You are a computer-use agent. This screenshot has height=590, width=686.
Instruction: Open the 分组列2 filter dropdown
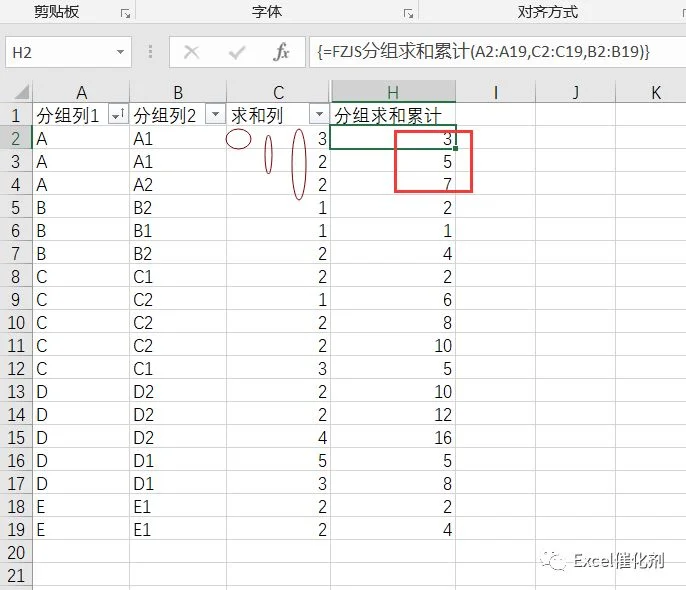click(215, 115)
